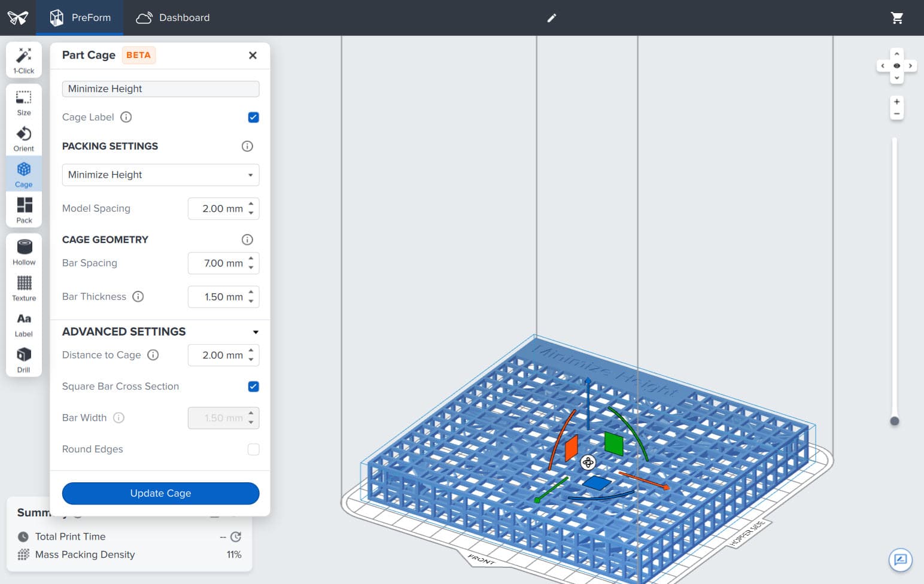Select the 1-Click magic wand tool

click(x=24, y=60)
